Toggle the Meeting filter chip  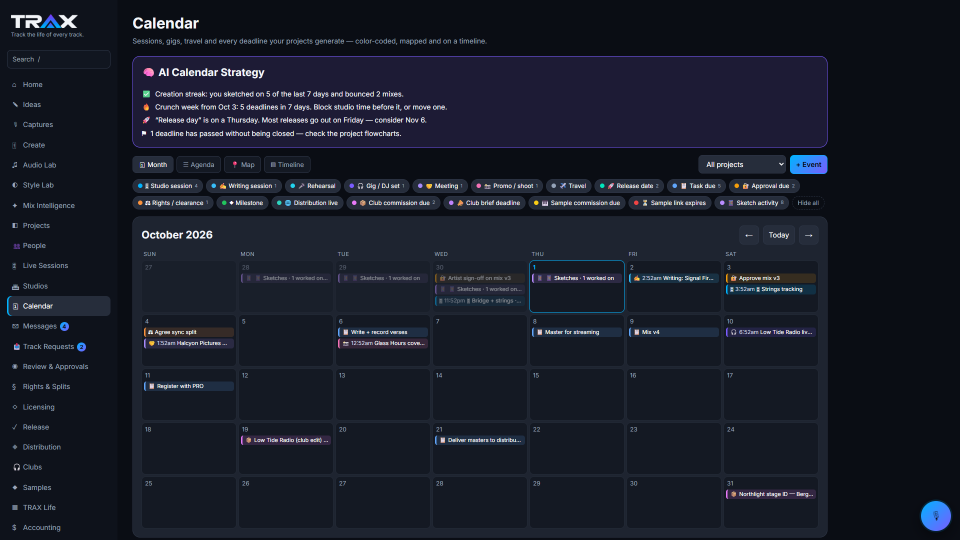pyautogui.click(x=440, y=186)
